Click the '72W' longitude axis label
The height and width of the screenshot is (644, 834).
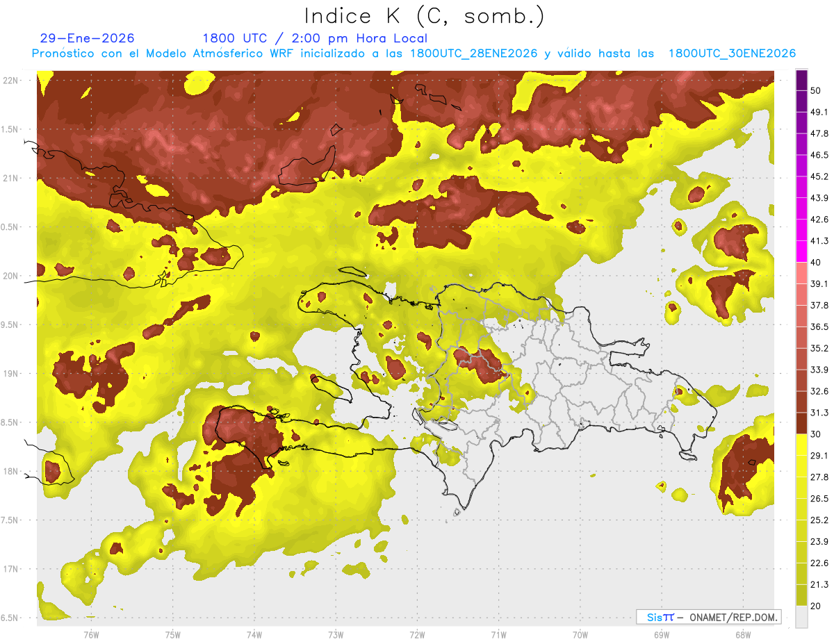click(x=417, y=635)
